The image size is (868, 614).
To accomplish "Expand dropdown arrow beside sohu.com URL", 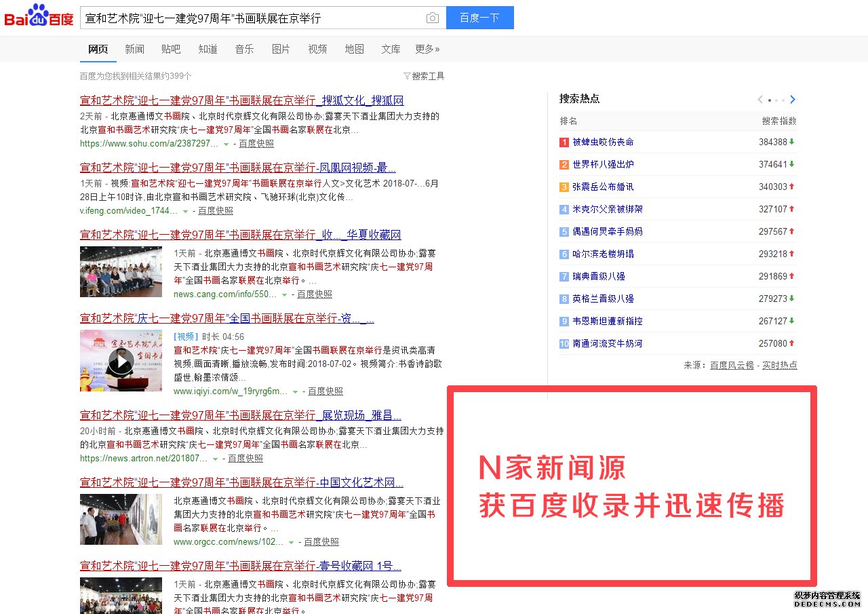I will point(226,144).
